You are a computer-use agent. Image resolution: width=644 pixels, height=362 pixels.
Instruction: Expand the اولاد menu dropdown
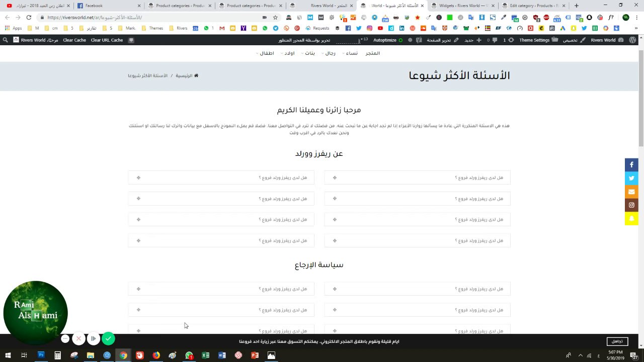click(x=287, y=53)
